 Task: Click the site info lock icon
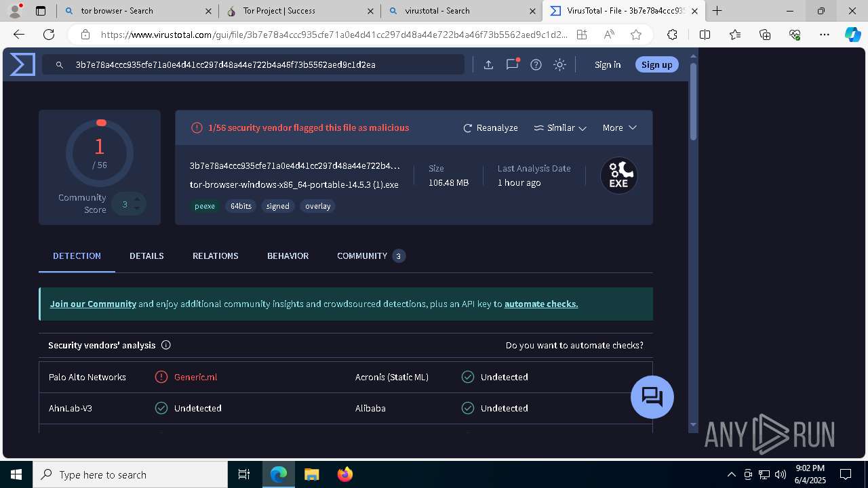(85, 35)
